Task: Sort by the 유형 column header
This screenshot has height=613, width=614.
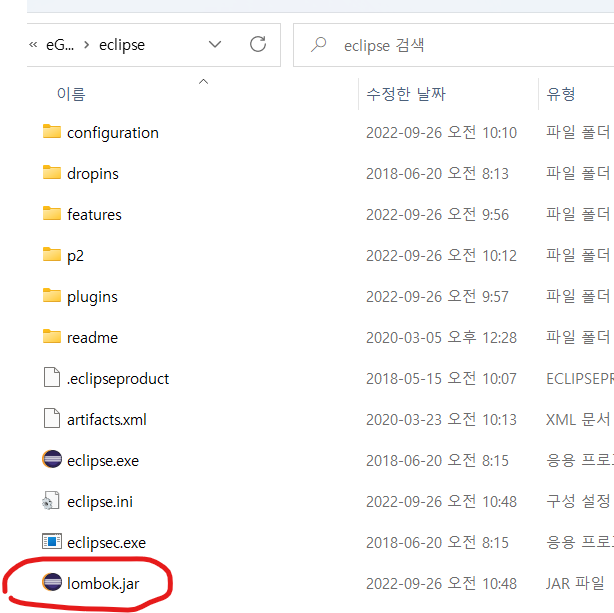Action: point(561,94)
